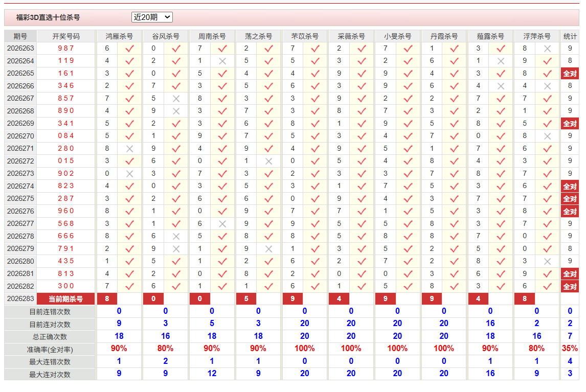Click current-period red box 5 under 荡之杀号
This screenshot has height=392, width=586.
point(246,299)
